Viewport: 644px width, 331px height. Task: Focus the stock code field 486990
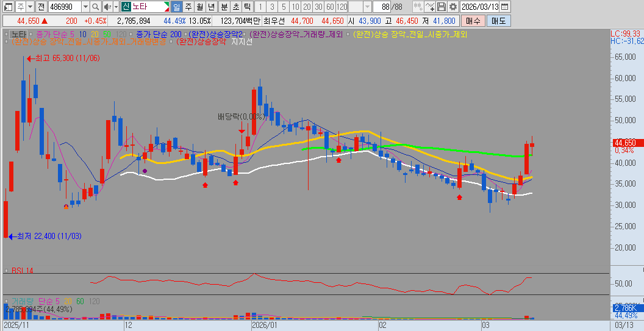pyautogui.click(x=65, y=7)
